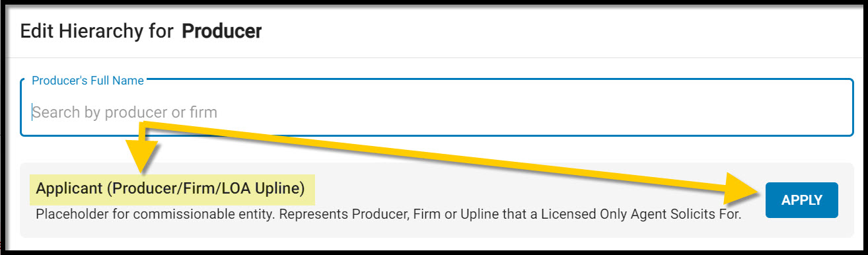The height and width of the screenshot is (255, 868).
Task: Click the Edit Hierarchy for Producer title
Action: click(141, 31)
